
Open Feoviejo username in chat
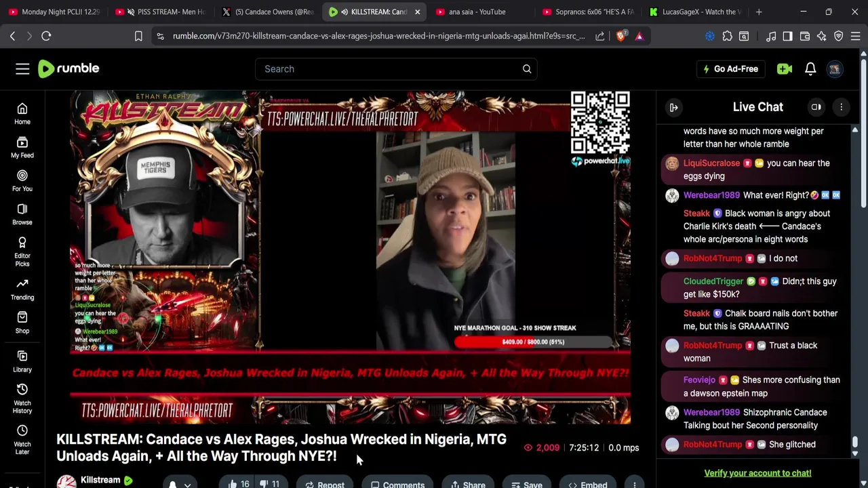[x=699, y=380]
